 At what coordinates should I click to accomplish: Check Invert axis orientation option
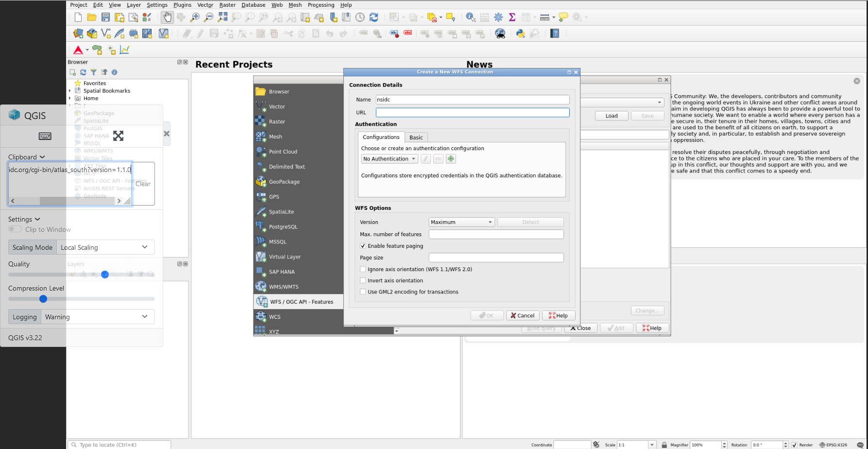[363, 280]
